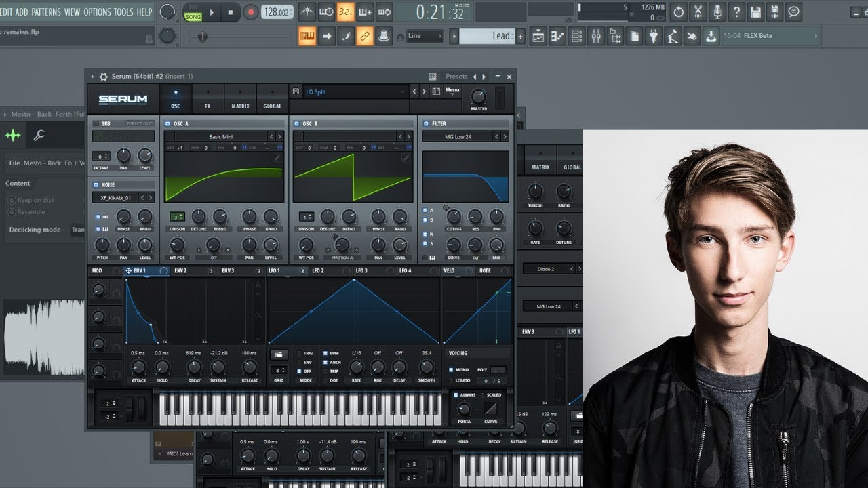Open the FL Studio playlist view icon
The width and height of the screenshot is (868, 488).
tap(538, 36)
